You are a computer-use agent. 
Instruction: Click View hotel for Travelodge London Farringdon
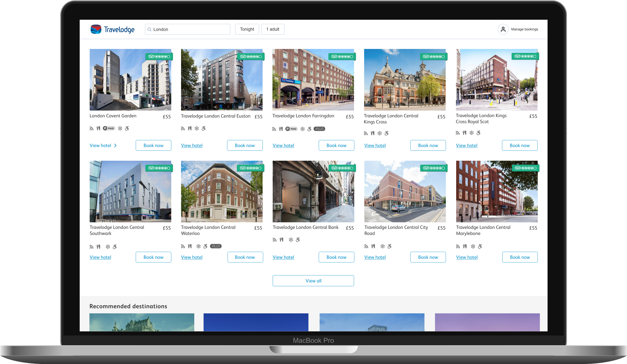pyautogui.click(x=283, y=146)
